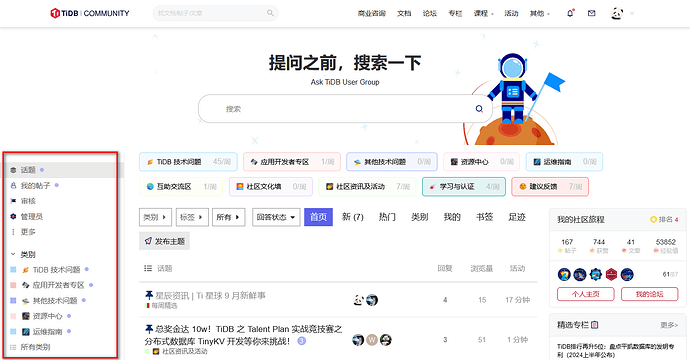690x360 pixels.
Task: Click the pin icon on 总奖金达 10w topic
Action: click(149, 329)
